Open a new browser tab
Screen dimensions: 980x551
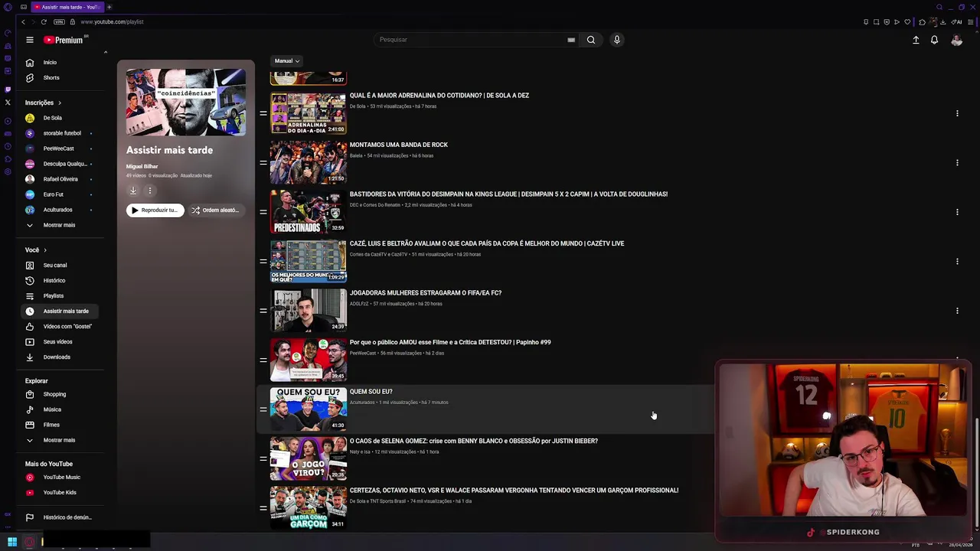[109, 7]
